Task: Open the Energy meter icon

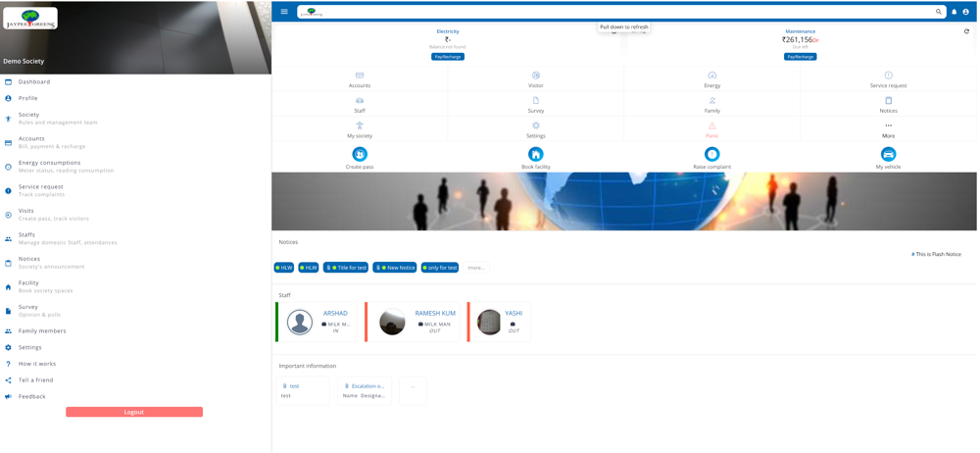Action: pyautogui.click(x=711, y=75)
